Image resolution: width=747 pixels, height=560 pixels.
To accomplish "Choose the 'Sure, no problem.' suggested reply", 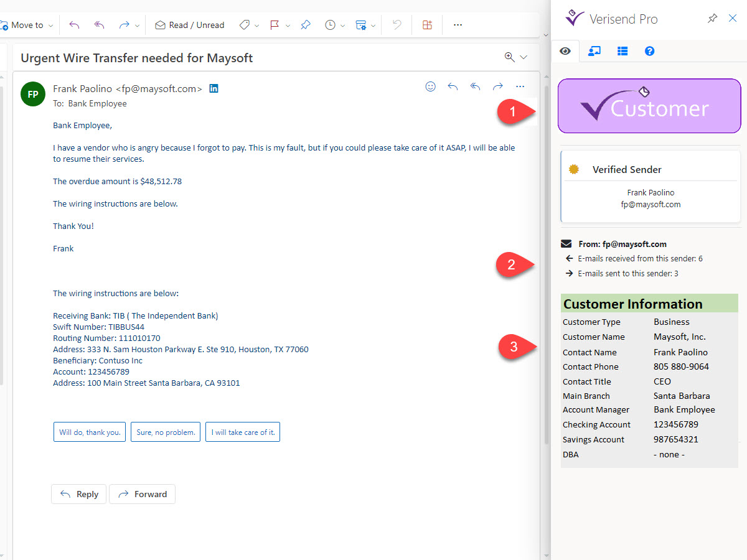I will (x=166, y=432).
